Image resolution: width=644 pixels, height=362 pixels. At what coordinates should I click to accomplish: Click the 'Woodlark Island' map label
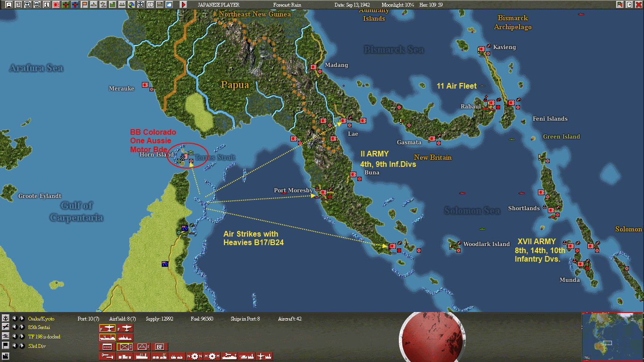click(x=487, y=244)
